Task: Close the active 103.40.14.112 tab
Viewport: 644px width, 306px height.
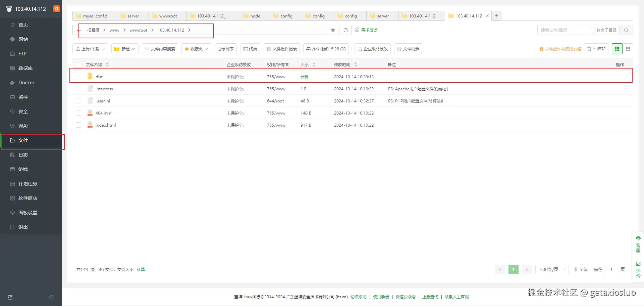Action: pyautogui.click(x=487, y=16)
